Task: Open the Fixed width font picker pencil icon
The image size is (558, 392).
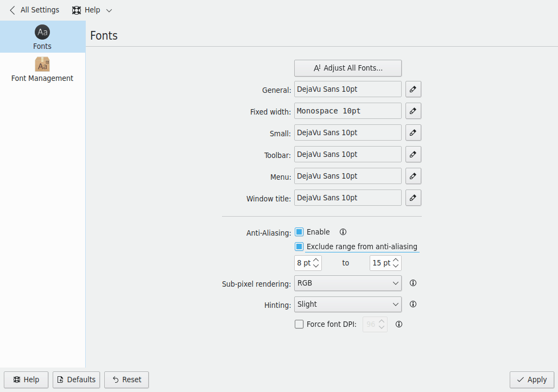Action: [x=413, y=111]
